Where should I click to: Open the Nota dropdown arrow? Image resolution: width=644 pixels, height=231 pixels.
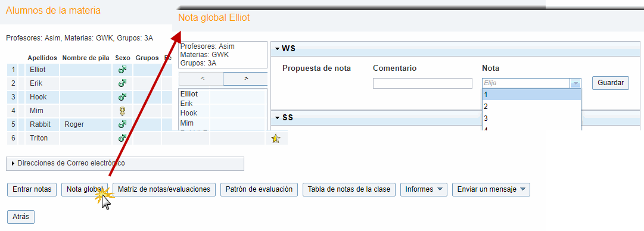[x=575, y=83]
